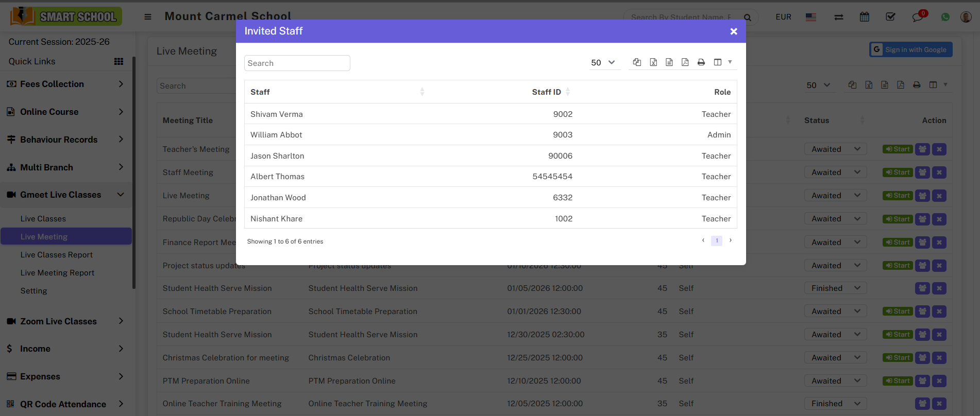This screenshot has height=416, width=980.
Task: Open the Quick Links grid icon
Action: coord(119,61)
